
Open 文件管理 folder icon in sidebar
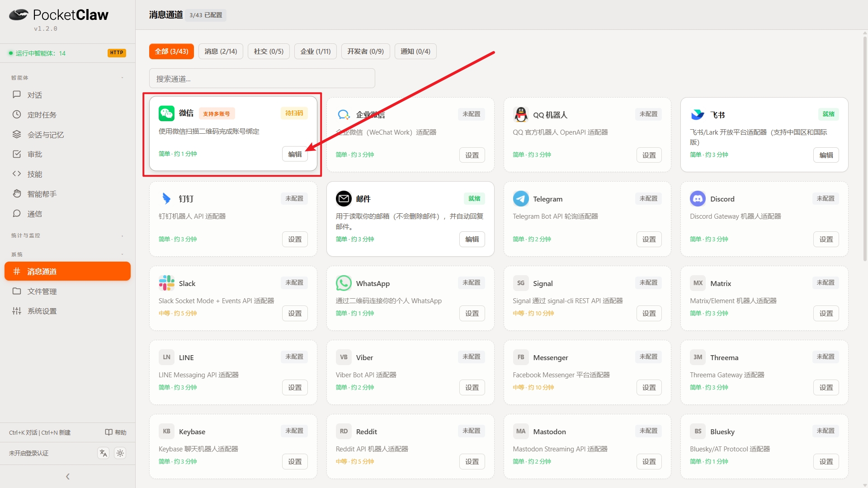(x=17, y=291)
